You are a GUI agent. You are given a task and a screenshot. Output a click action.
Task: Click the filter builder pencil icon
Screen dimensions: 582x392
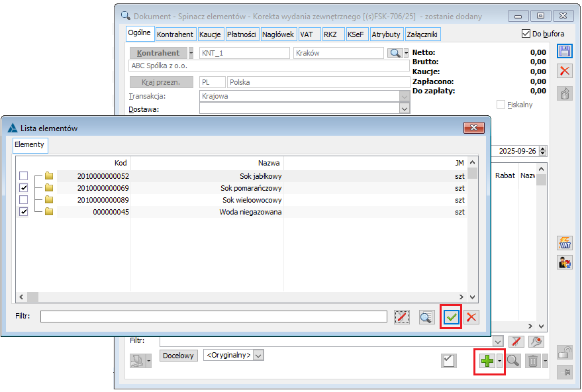point(401,317)
